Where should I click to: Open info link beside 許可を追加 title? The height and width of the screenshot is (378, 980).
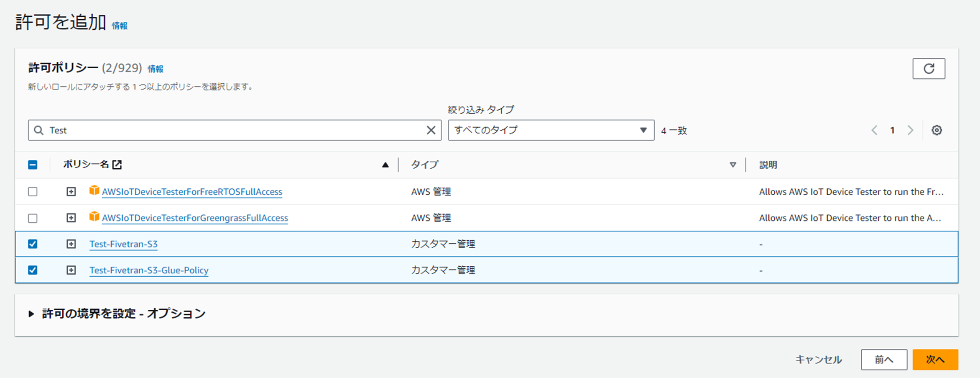[x=120, y=26]
